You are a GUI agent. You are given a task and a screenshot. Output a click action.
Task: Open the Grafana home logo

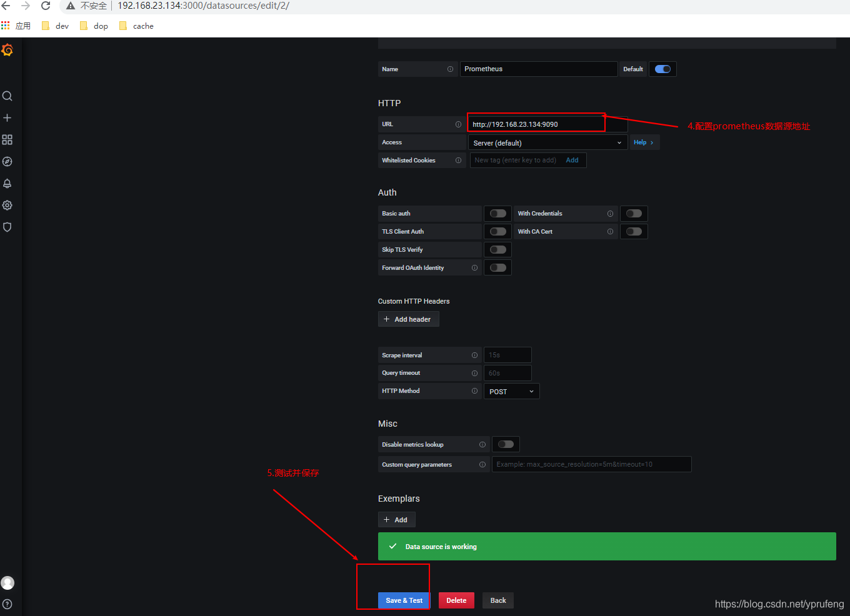click(x=7, y=50)
